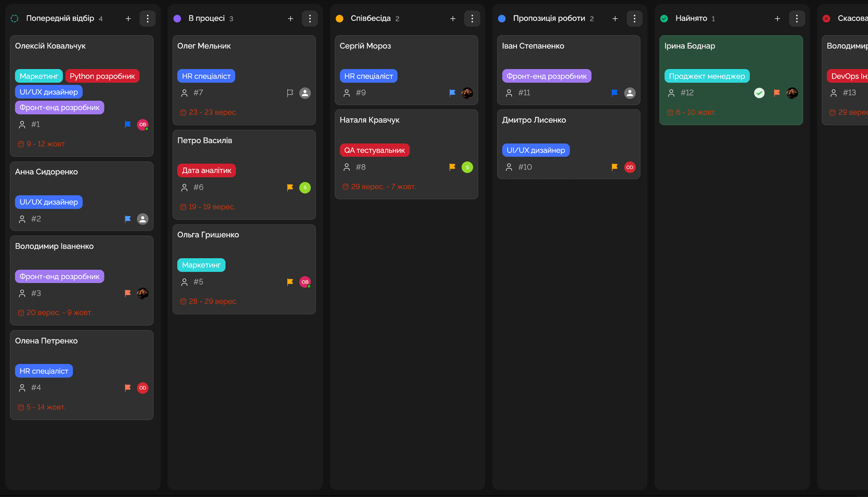Click the OD avatar on Дмитро Лисенко card
868x497 pixels.
click(x=630, y=167)
